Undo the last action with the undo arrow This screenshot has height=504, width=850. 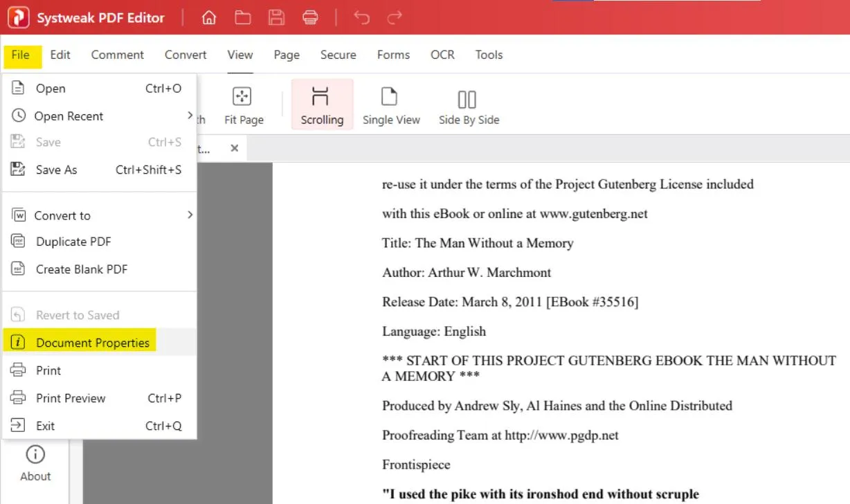point(361,17)
